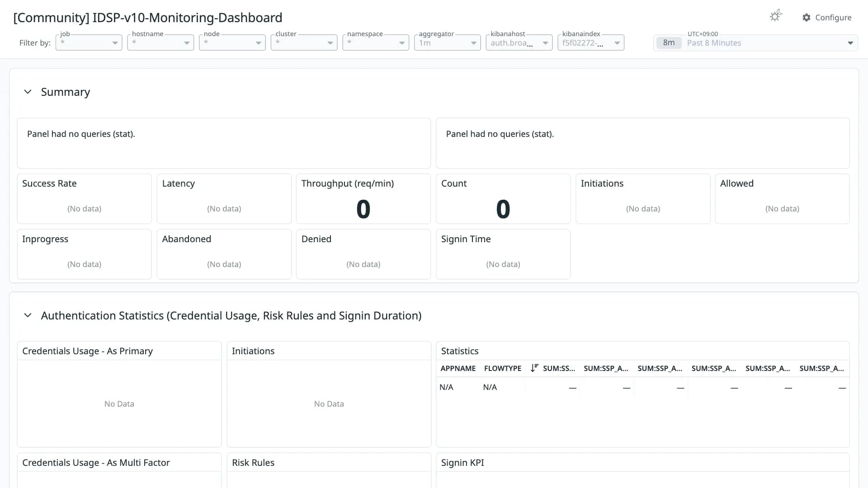Click the Initiations summary widget title
Screen dimensions: 868x488
tap(602, 183)
